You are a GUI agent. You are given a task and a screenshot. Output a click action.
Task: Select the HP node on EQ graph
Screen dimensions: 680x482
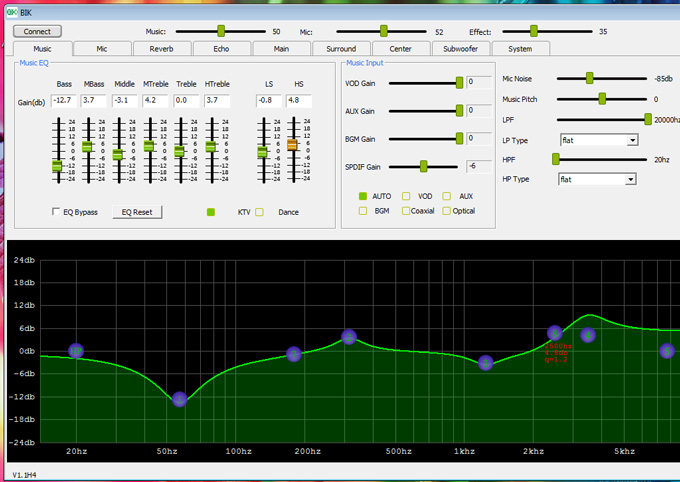click(x=76, y=351)
